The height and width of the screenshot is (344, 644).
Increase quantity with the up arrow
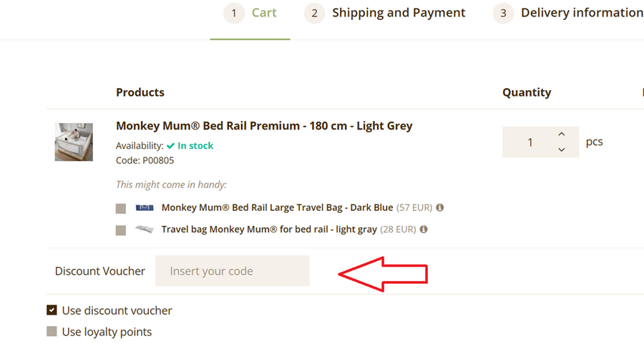tap(562, 134)
